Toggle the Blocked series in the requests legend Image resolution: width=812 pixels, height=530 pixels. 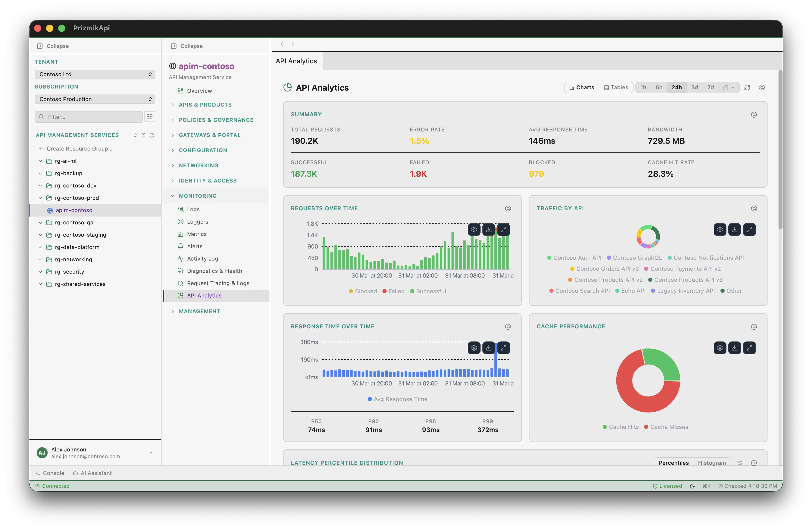coord(363,291)
